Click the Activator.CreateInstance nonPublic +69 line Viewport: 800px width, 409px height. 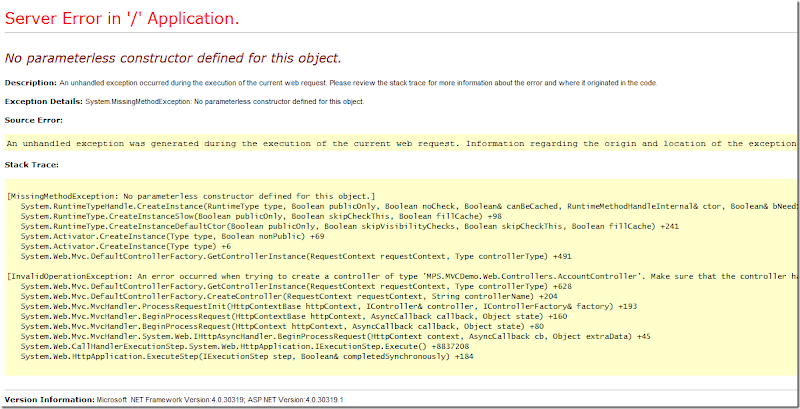tap(172, 236)
